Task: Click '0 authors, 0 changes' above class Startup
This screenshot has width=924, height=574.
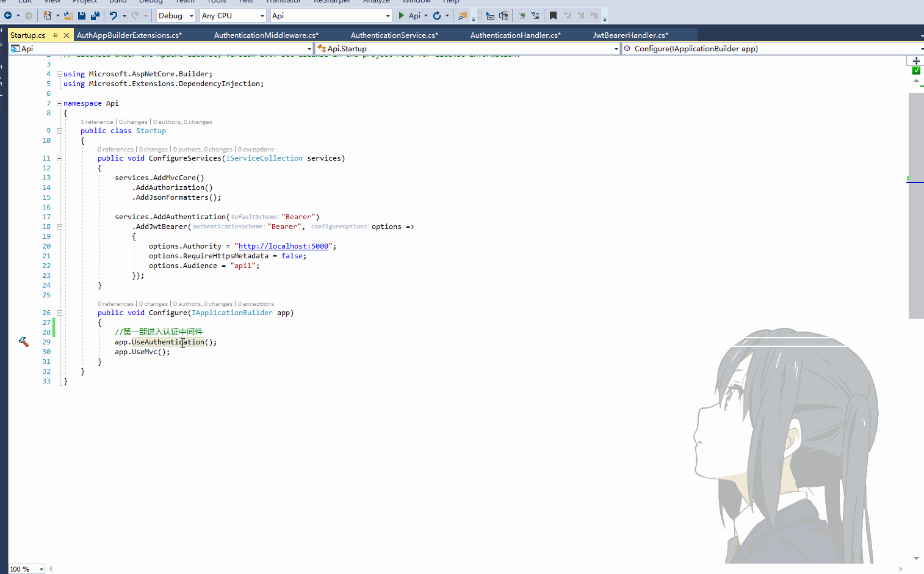Action: point(182,122)
